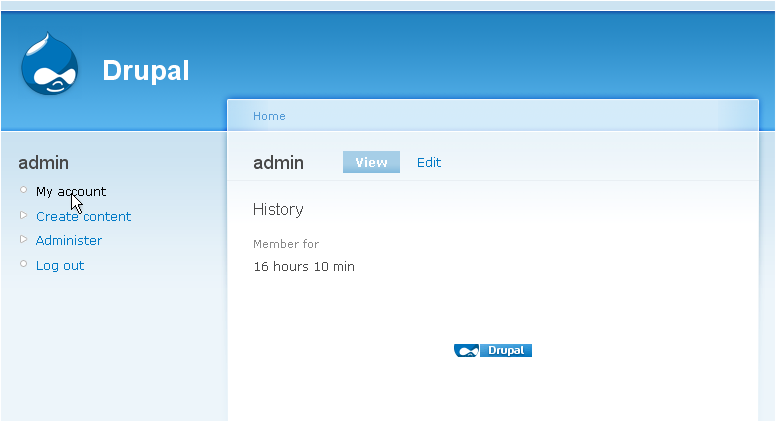
Task: Expand the Create content arrow
Action: pos(23,215)
